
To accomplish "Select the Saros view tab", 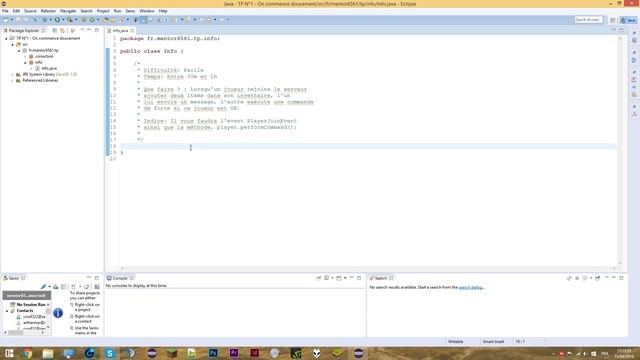I will (14, 278).
